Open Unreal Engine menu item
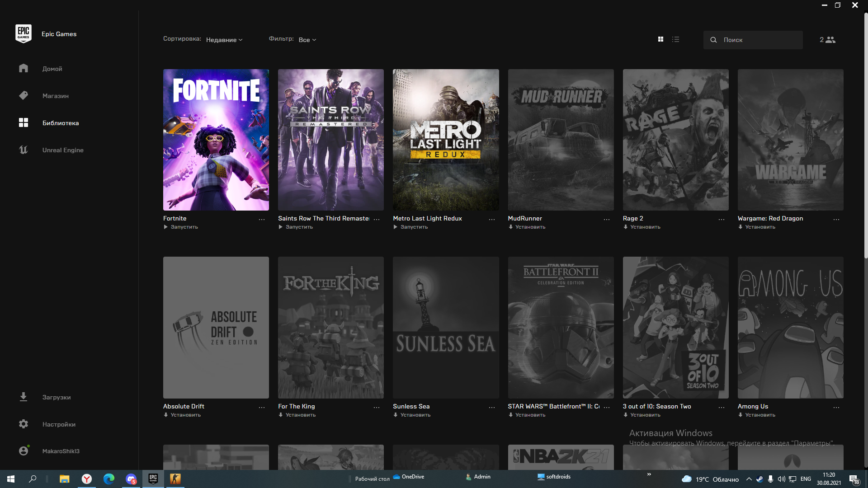The width and height of the screenshot is (868, 488). tap(63, 150)
